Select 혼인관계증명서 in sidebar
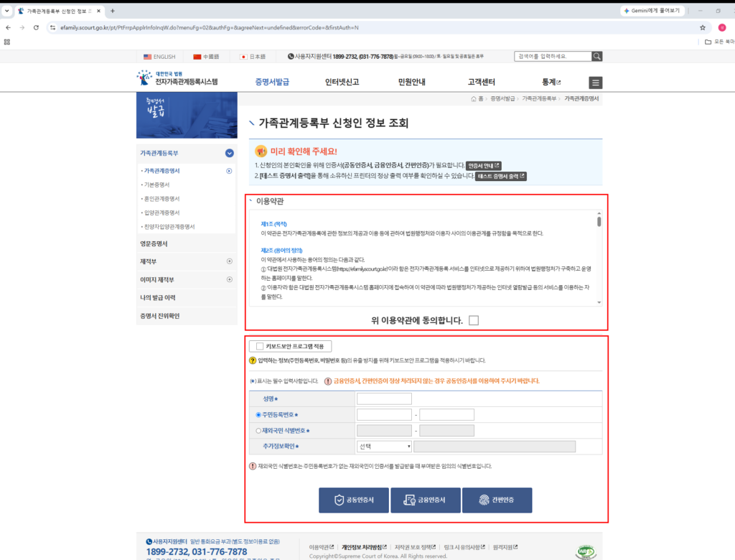 pyautogui.click(x=161, y=199)
